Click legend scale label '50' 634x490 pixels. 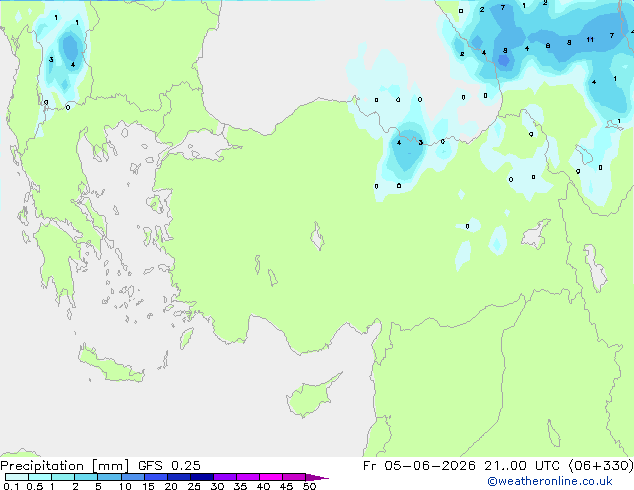pyautogui.click(x=310, y=486)
